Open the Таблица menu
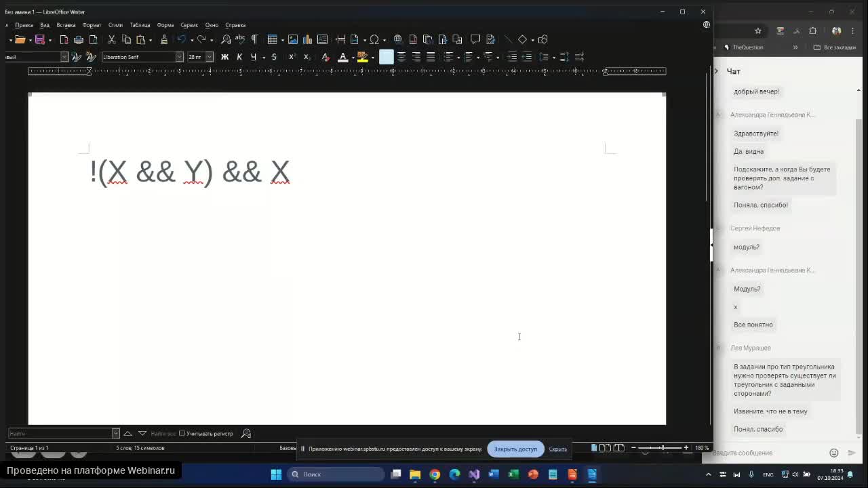Screen dimensions: 868x488 click(140, 25)
